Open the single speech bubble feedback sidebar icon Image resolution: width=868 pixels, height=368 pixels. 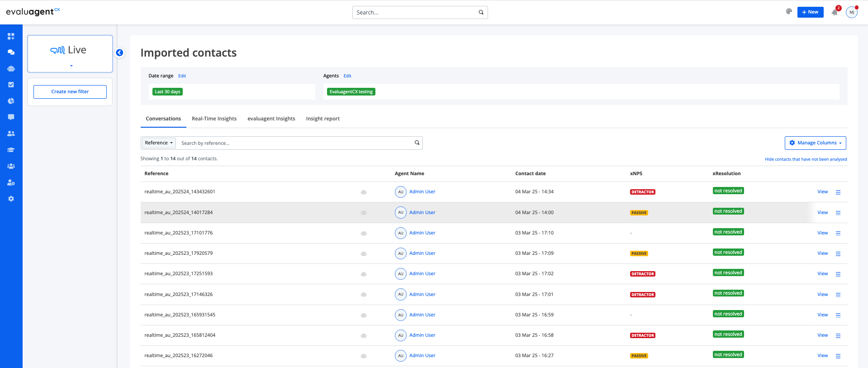point(11,117)
